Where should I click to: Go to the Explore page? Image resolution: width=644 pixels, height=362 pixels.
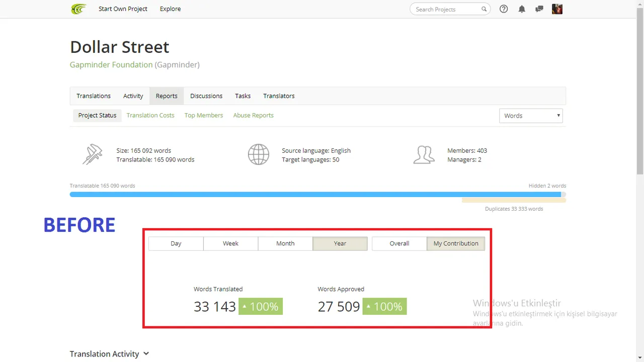point(170,9)
